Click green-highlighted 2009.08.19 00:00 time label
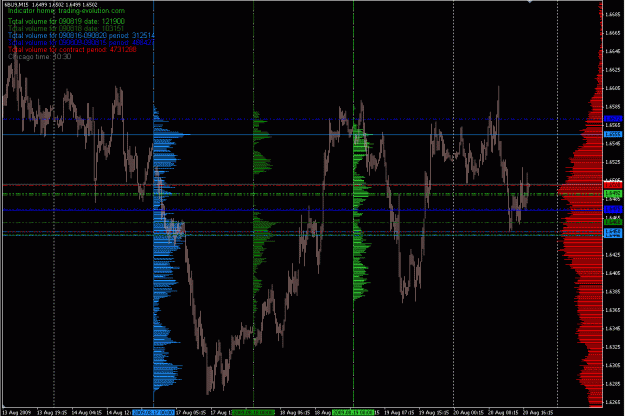This screenshot has height=416, width=625. click(353, 412)
